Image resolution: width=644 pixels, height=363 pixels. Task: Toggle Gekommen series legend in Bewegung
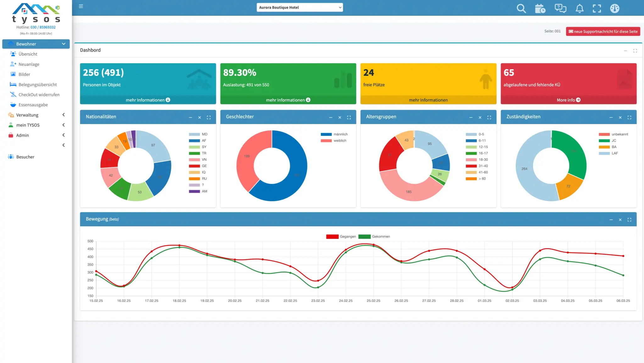374,237
